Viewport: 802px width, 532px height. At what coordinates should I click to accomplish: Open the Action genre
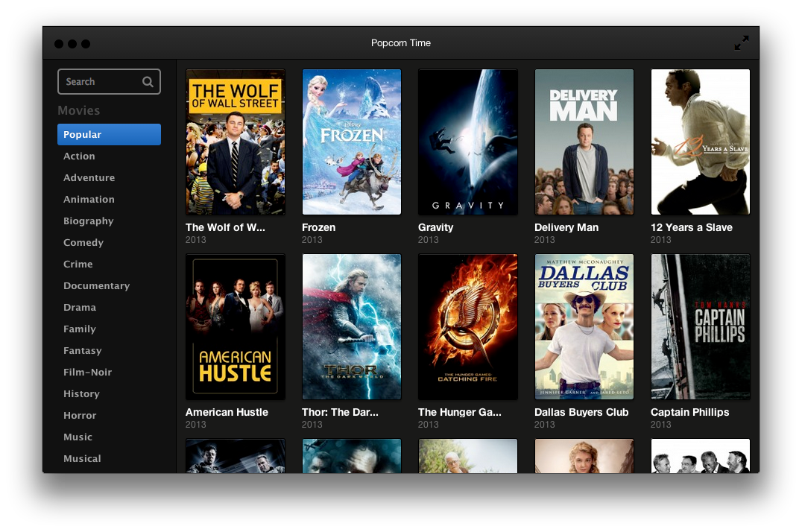pos(79,156)
